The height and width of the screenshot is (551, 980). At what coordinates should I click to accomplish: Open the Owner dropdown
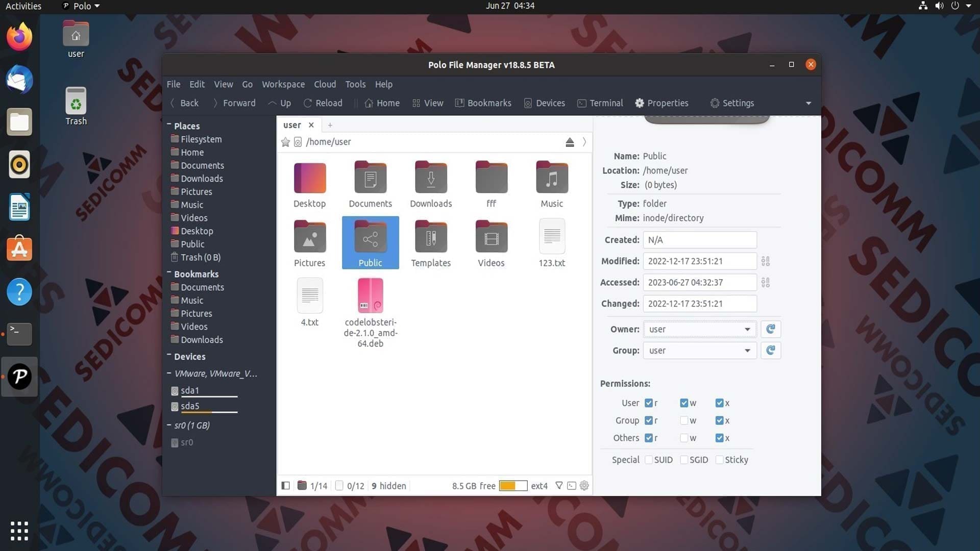(699, 329)
